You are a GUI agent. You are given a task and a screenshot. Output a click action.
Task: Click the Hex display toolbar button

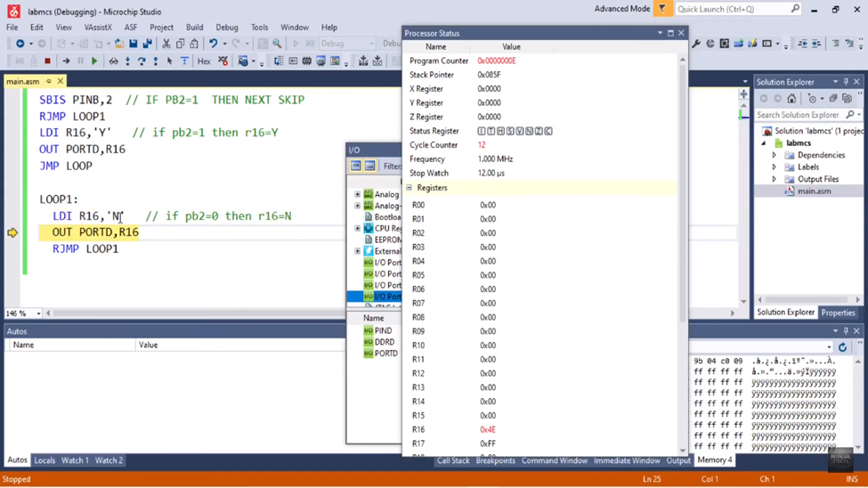(204, 61)
